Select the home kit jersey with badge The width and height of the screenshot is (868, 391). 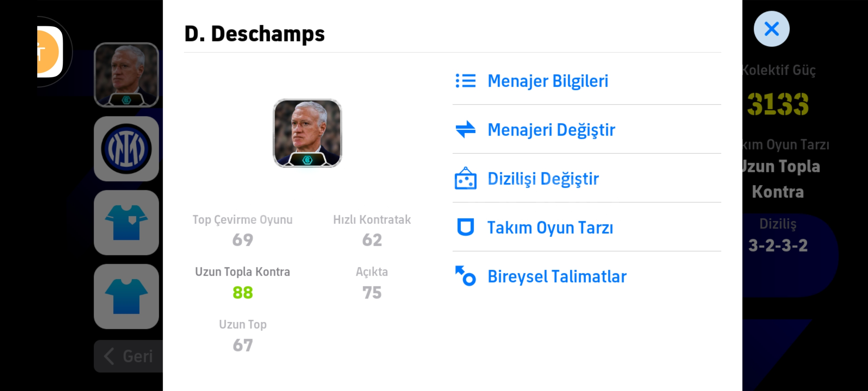point(126,223)
